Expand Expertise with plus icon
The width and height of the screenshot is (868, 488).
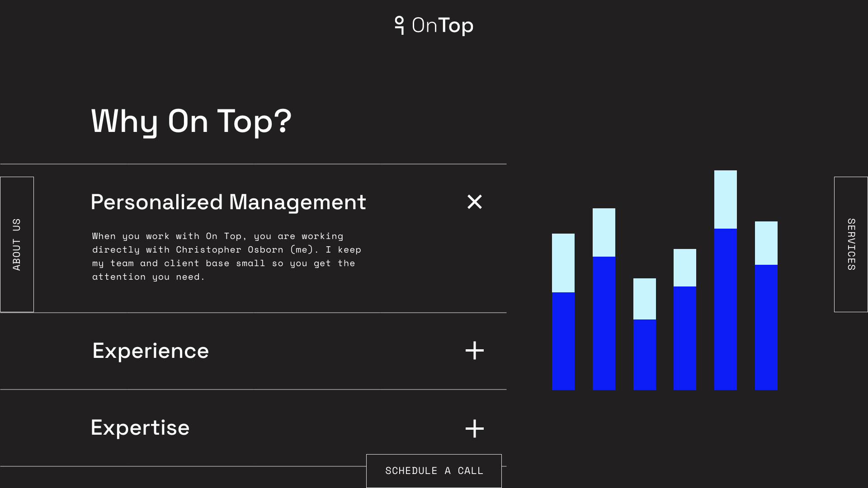coord(474,428)
